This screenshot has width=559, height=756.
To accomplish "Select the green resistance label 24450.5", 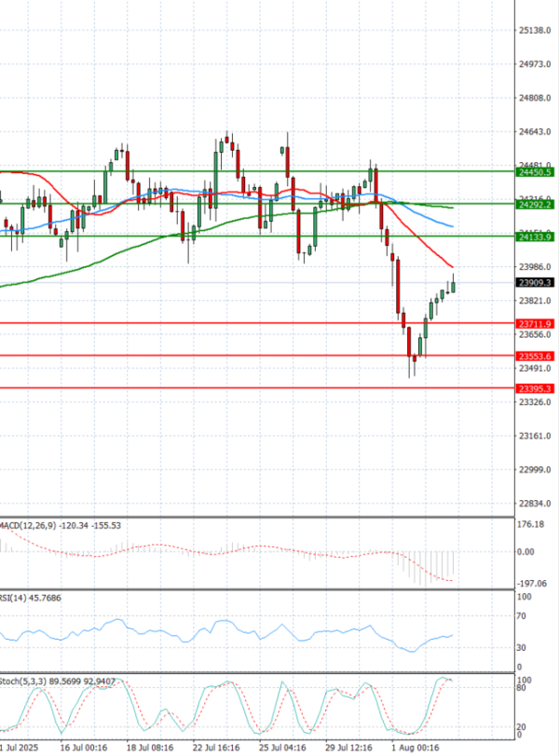I will (535, 172).
